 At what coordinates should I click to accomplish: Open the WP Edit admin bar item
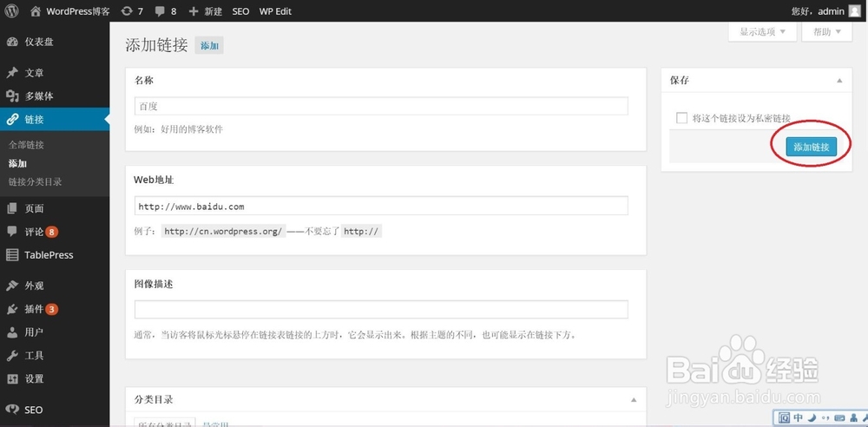(275, 11)
